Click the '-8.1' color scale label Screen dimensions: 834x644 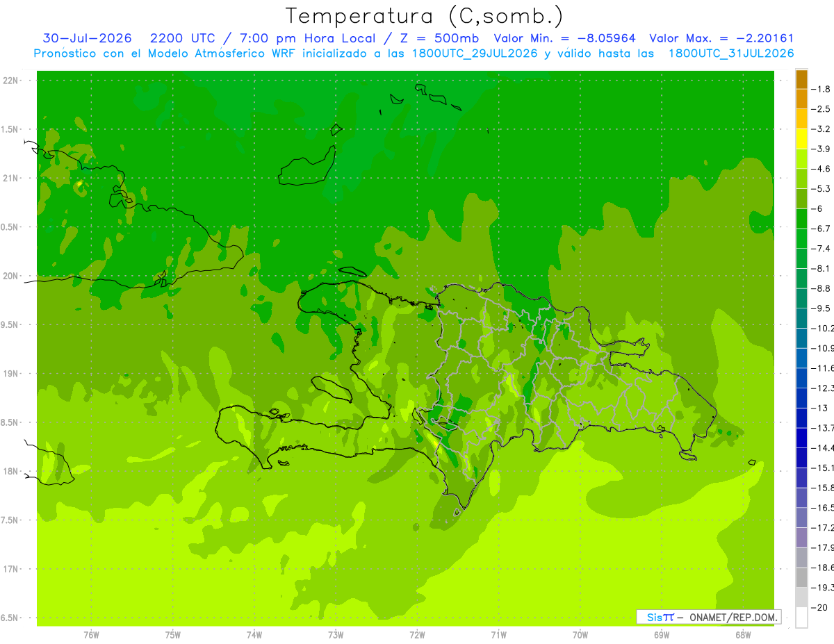(821, 268)
